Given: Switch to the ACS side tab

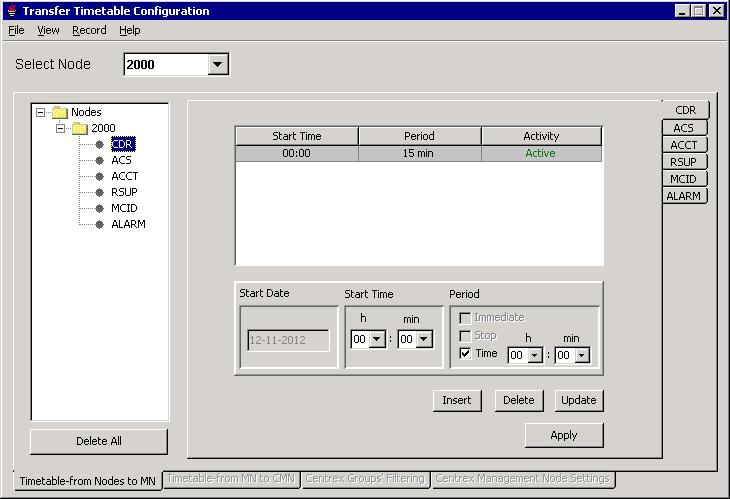Looking at the screenshot, I should [684, 128].
